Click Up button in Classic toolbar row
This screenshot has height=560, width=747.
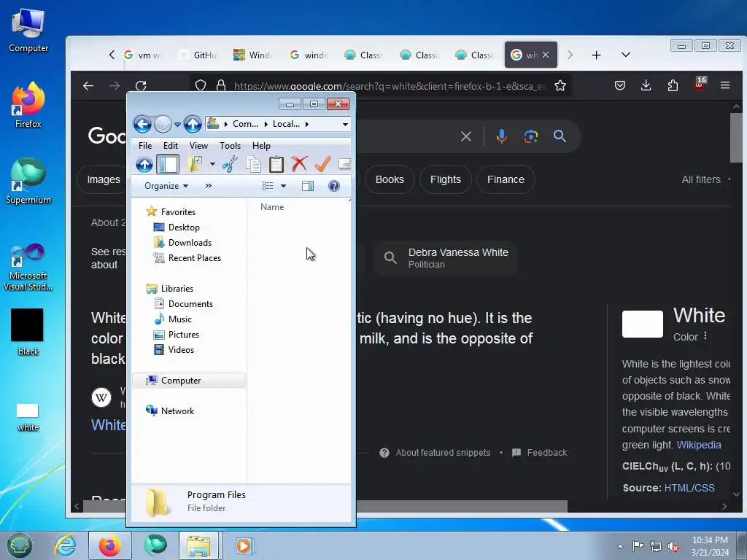[x=144, y=164]
